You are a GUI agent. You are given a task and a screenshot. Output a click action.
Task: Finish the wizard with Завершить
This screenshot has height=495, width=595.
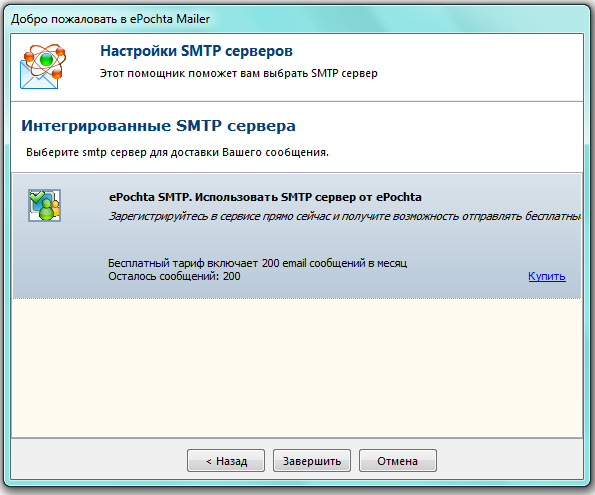pyautogui.click(x=312, y=461)
